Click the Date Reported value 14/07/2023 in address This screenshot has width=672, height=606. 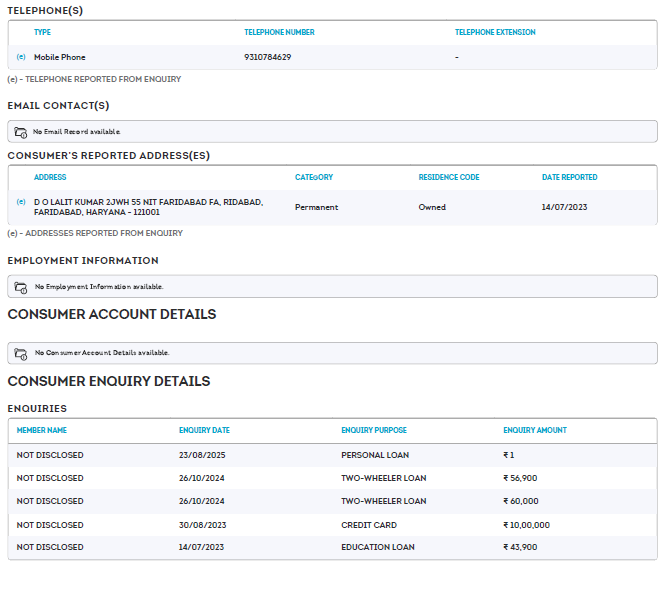click(563, 207)
